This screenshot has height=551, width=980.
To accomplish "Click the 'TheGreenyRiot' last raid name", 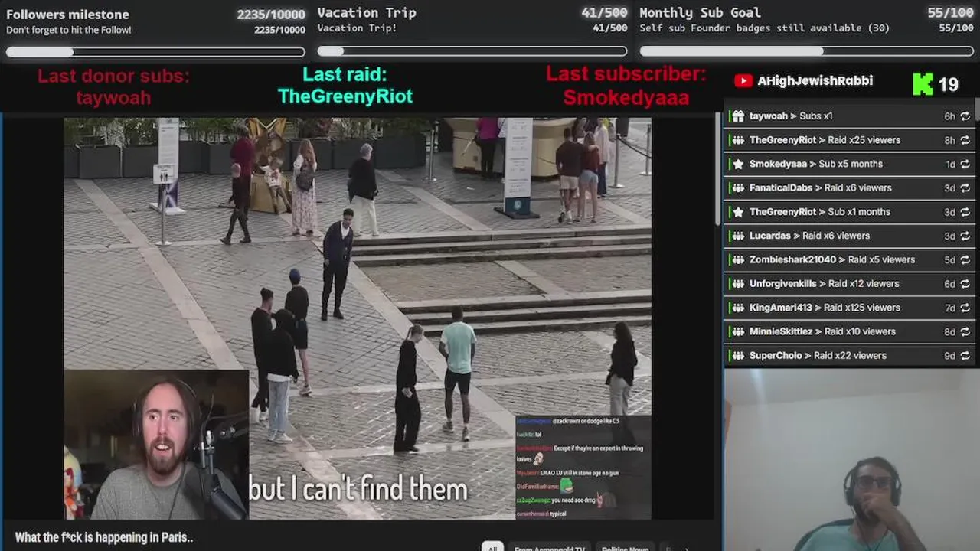I will [345, 96].
